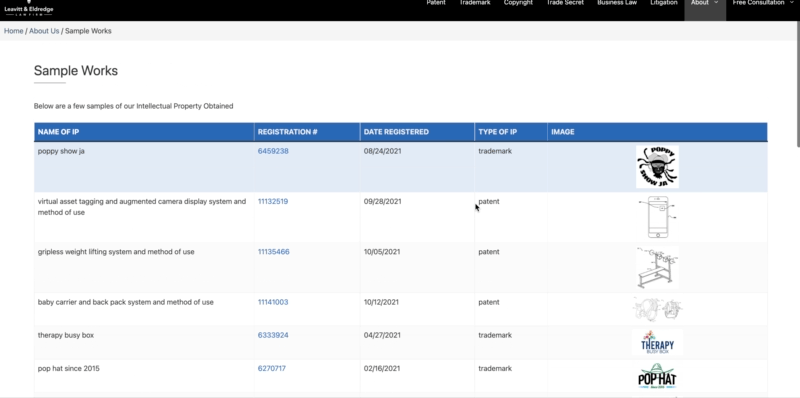This screenshot has height=398, width=800.
Task: Open the Trademark menu item
Action: [x=474, y=3]
